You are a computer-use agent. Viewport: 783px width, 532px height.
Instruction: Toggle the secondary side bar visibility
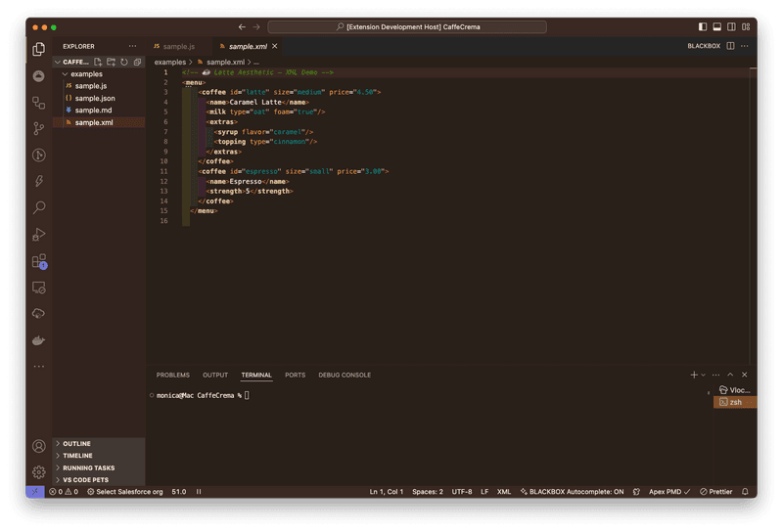(x=731, y=27)
